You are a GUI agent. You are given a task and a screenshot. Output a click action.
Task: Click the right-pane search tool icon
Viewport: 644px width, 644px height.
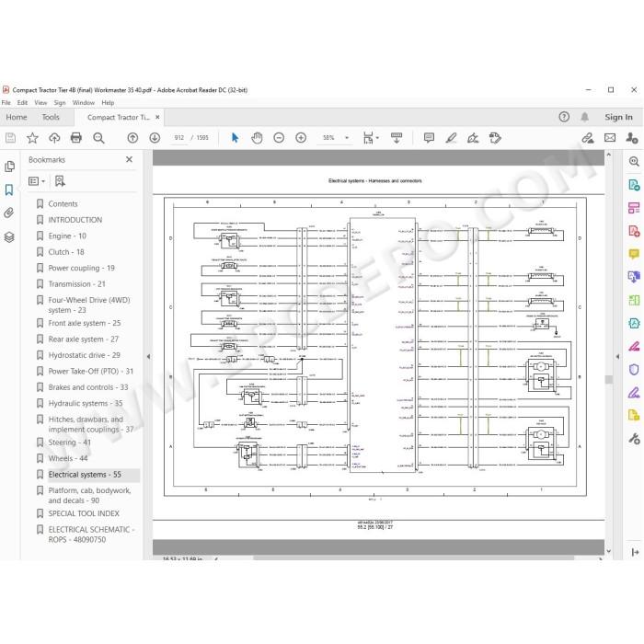click(x=634, y=161)
